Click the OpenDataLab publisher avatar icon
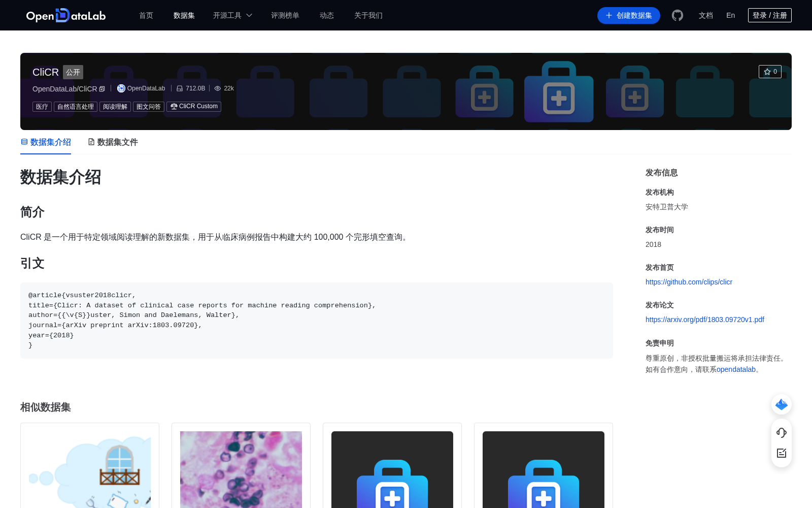Viewport: 812px width, 508px height. 121,88
